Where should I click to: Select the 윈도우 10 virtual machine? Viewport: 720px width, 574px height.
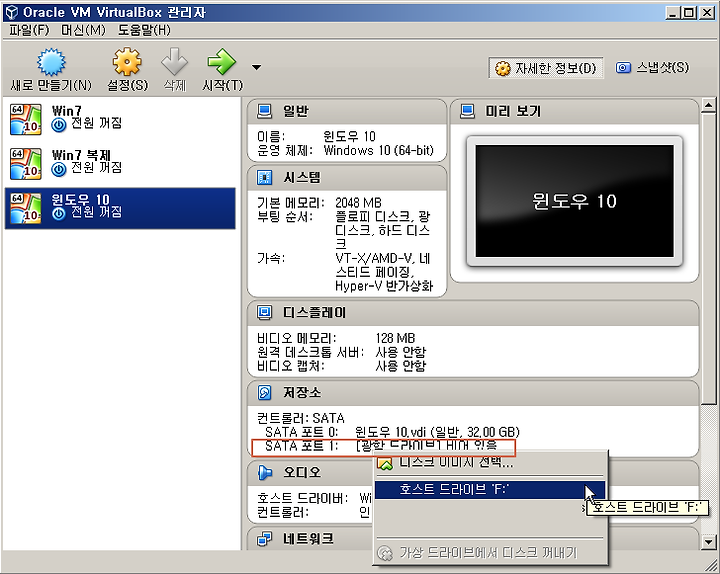[x=120, y=208]
